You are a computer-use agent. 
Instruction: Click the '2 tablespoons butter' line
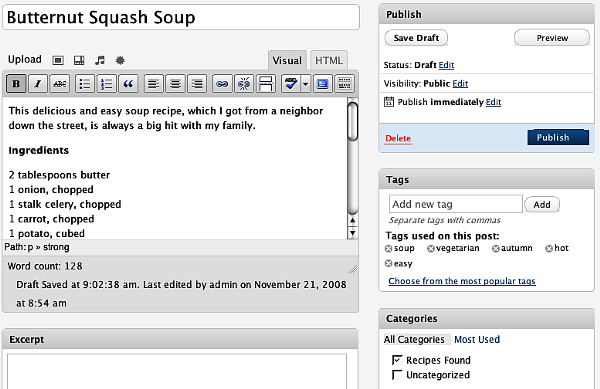59,175
